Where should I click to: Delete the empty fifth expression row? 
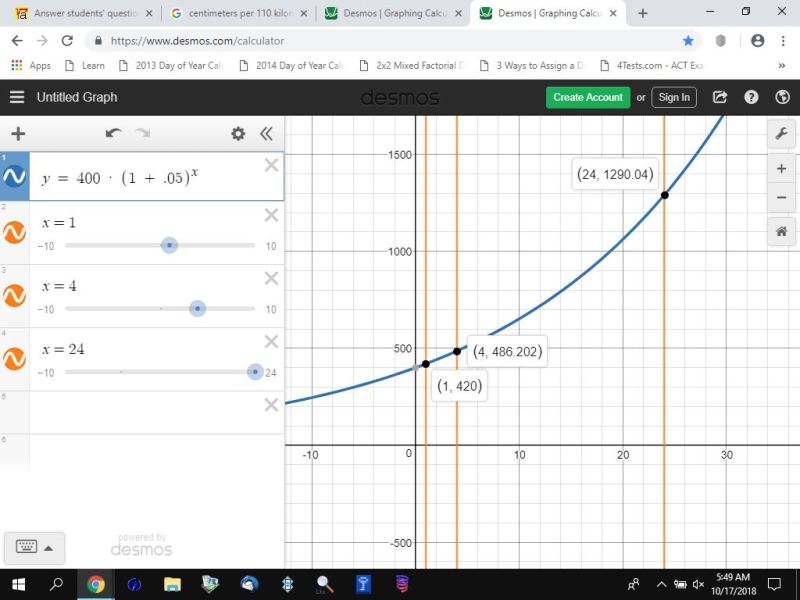pos(271,405)
